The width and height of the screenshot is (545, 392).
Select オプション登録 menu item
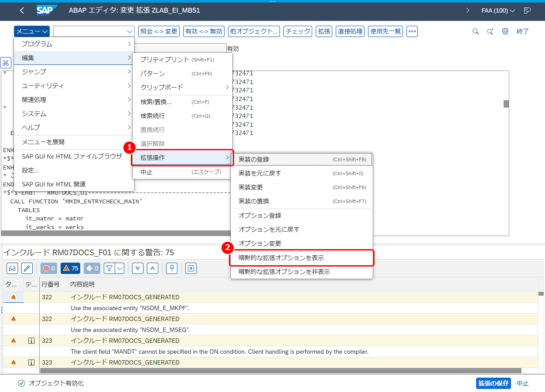tap(302, 216)
